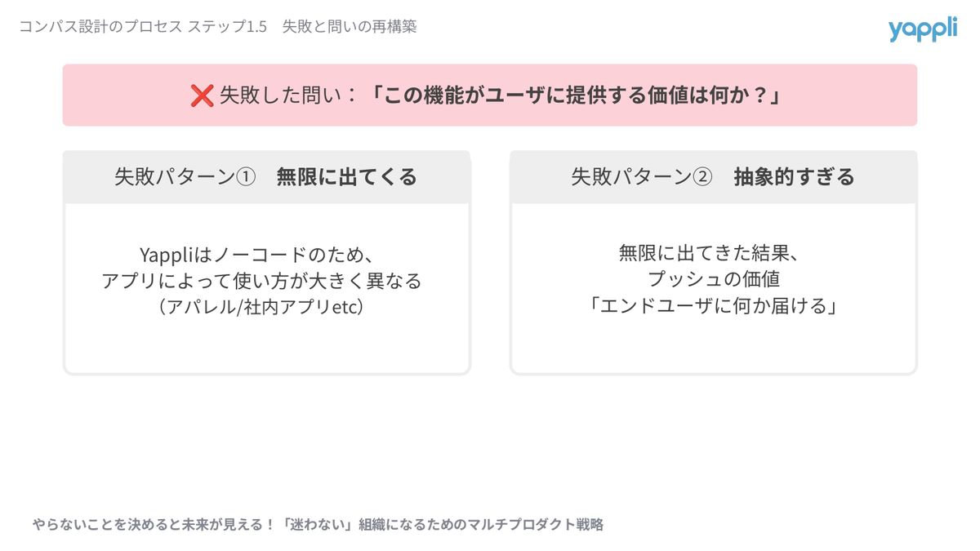
Task: Click the bold '無限に出てくる' heading
Action: [x=347, y=177]
